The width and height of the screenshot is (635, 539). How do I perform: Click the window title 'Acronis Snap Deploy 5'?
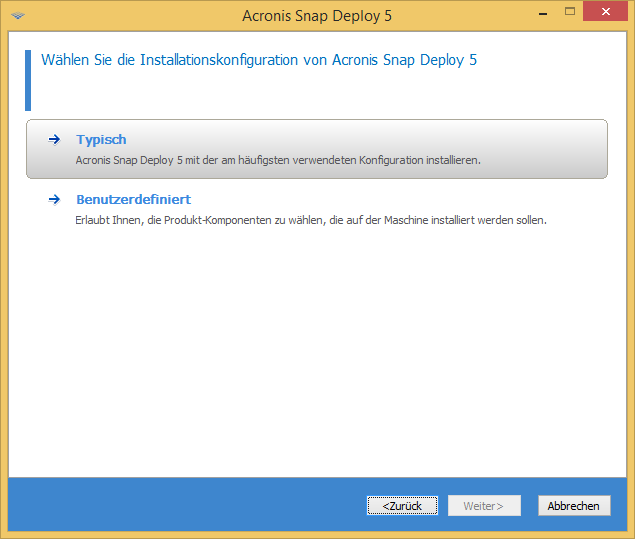pos(317,16)
